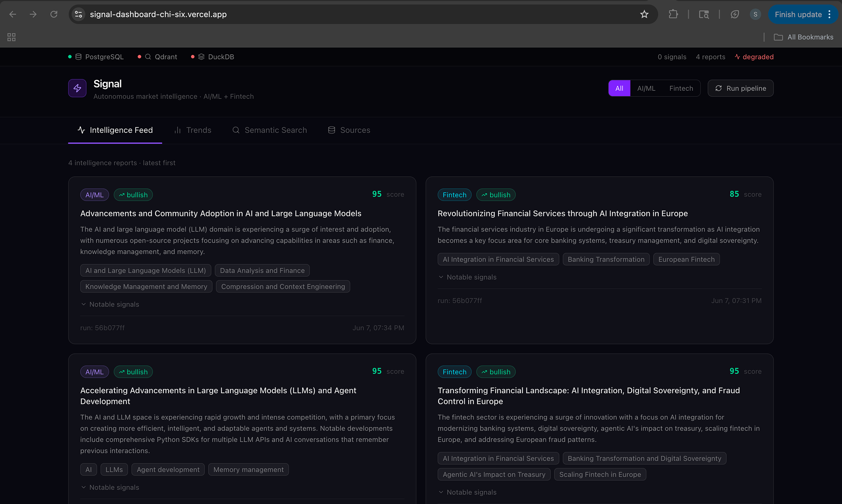The width and height of the screenshot is (842, 504).
Task: Select the AI/ML filter toggle
Action: pyautogui.click(x=646, y=88)
